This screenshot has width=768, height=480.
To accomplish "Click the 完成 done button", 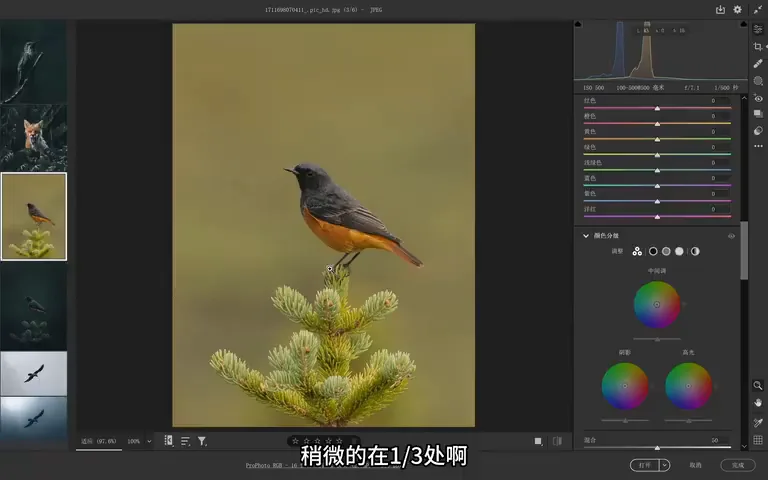I will (x=738, y=465).
